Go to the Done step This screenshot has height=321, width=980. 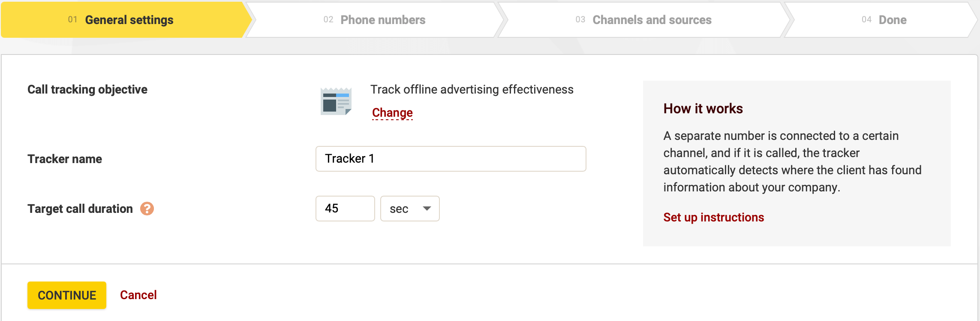tap(892, 19)
